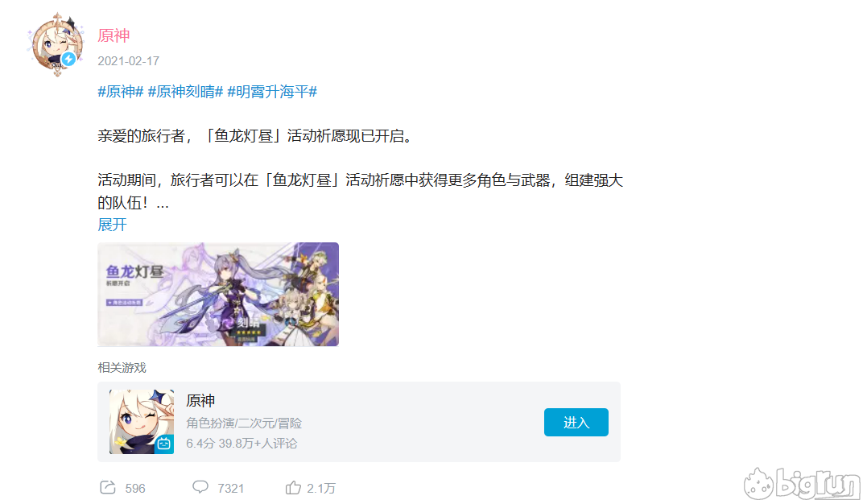Click the 2.1万 like count
Viewport: 867px width, 504px height.
pyautogui.click(x=321, y=489)
